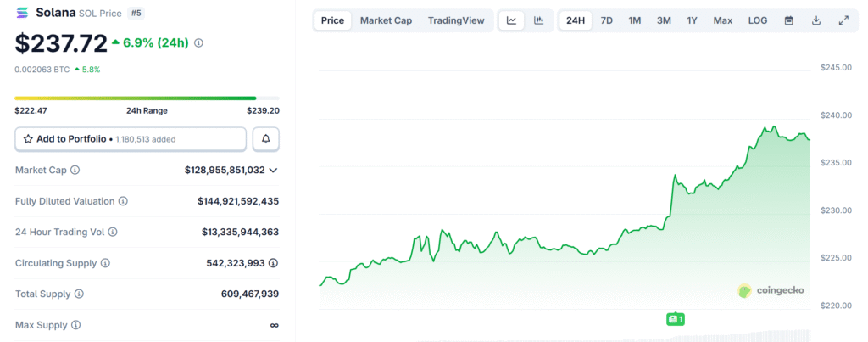Select 7D time range
Viewport: 868px width, 342px height.
[x=607, y=20]
